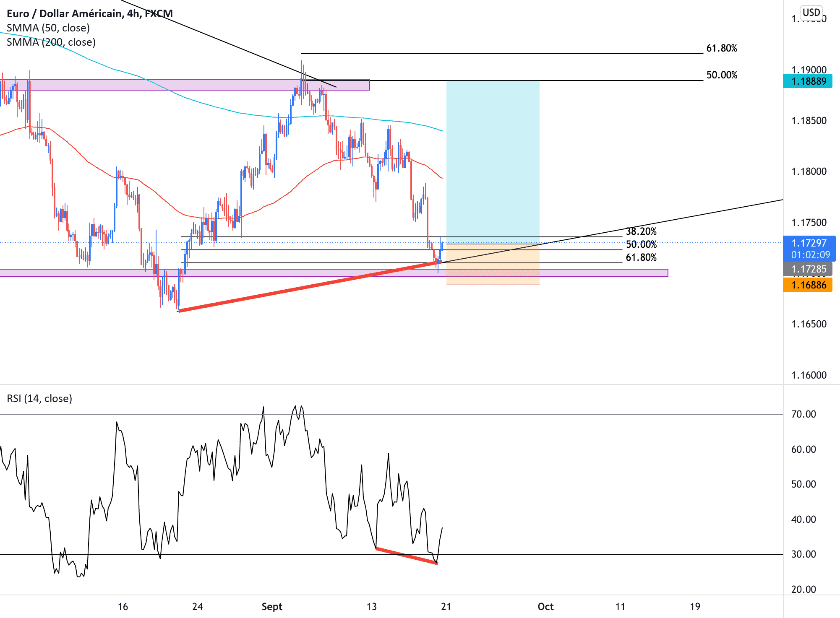Click the RSI (14, close) indicator label
This screenshot has height=618, width=840.
[39, 398]
